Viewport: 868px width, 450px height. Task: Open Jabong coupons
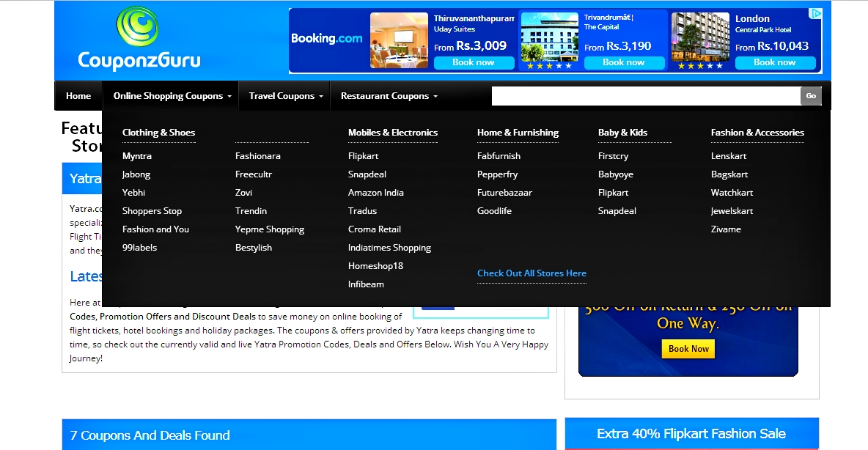coord(136,174)
